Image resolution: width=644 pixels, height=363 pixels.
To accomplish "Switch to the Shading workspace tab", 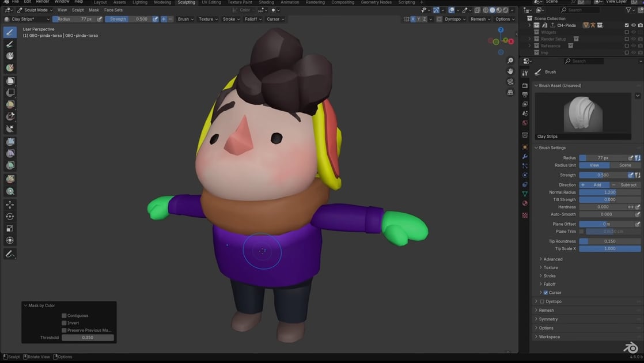I will (x=266, y=2).
